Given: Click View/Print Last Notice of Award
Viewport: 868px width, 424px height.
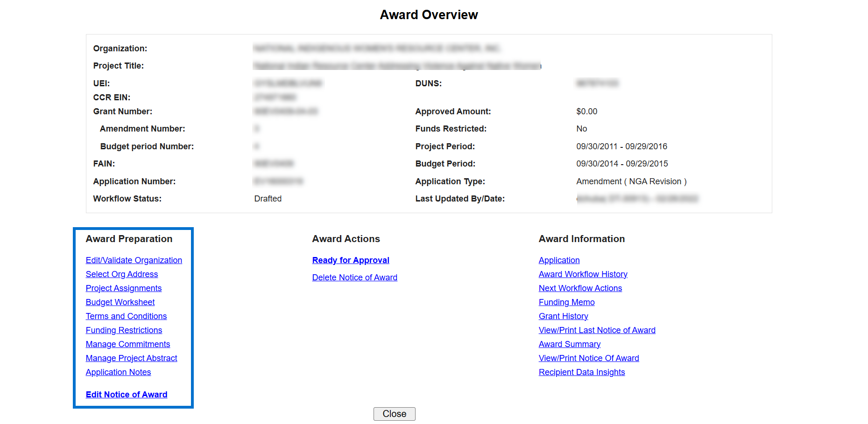Looking at the screenshot, I should [x=597, y=330].
